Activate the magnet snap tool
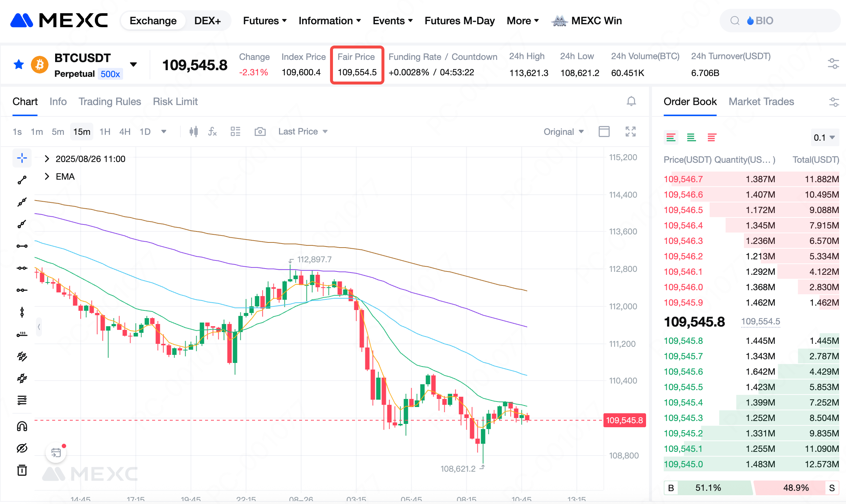This screenshot has width=846, height=504. 22,426
